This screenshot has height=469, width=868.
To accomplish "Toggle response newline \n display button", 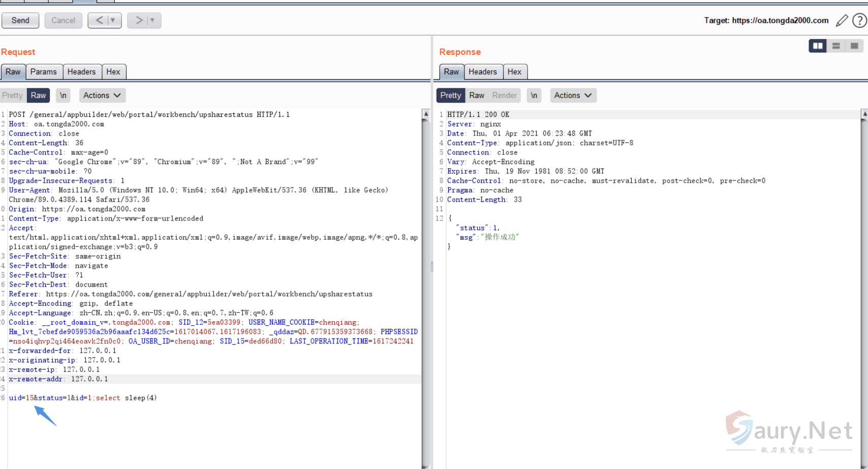I will (x=534, y=96).
